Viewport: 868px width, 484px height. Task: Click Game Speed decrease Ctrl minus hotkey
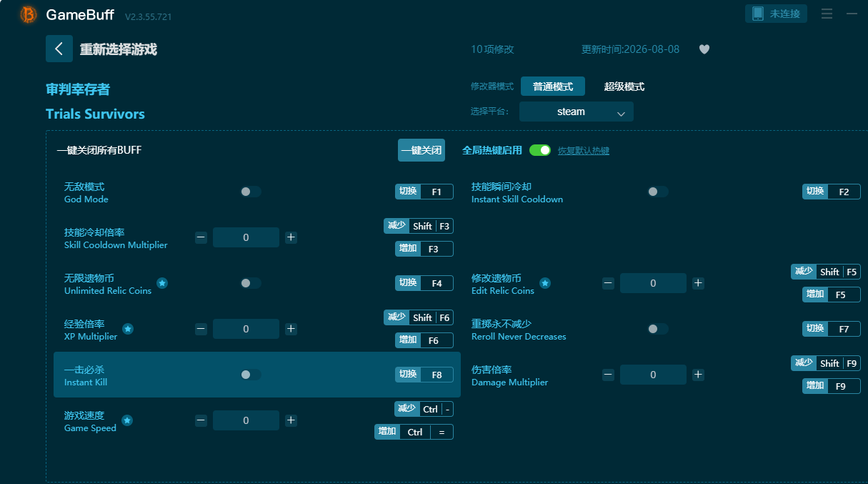click(x=424, y=409)
